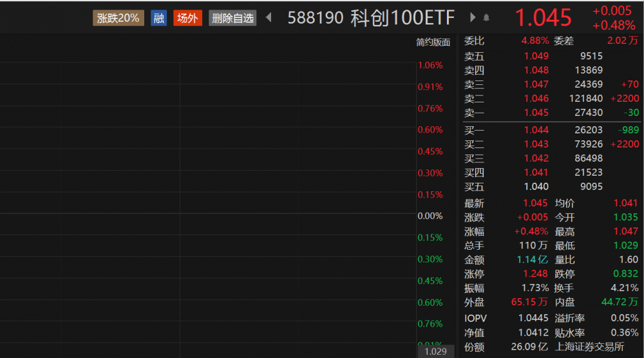Open the 场外 button
The image size is (644, 358).
tap(187, 18)
